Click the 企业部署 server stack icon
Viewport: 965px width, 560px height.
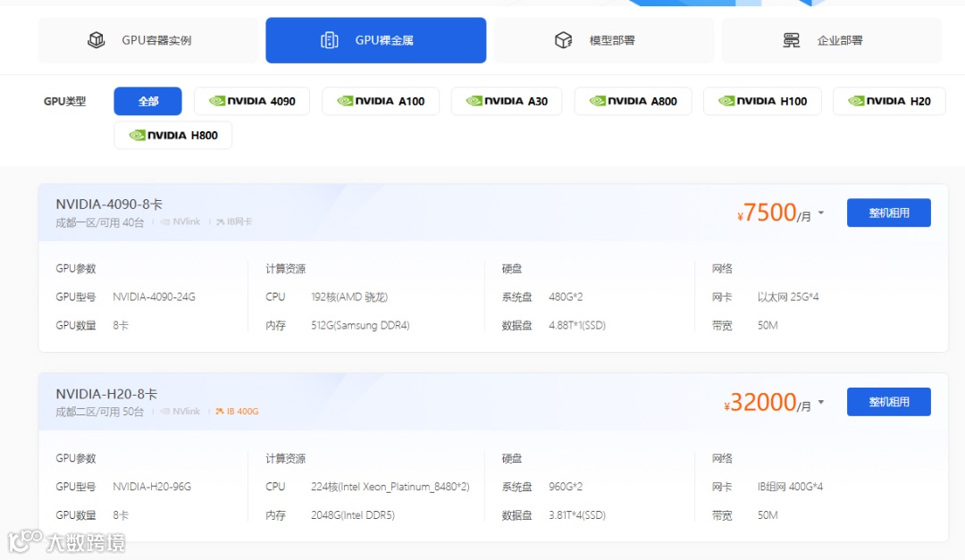click(x=791, y=40)
